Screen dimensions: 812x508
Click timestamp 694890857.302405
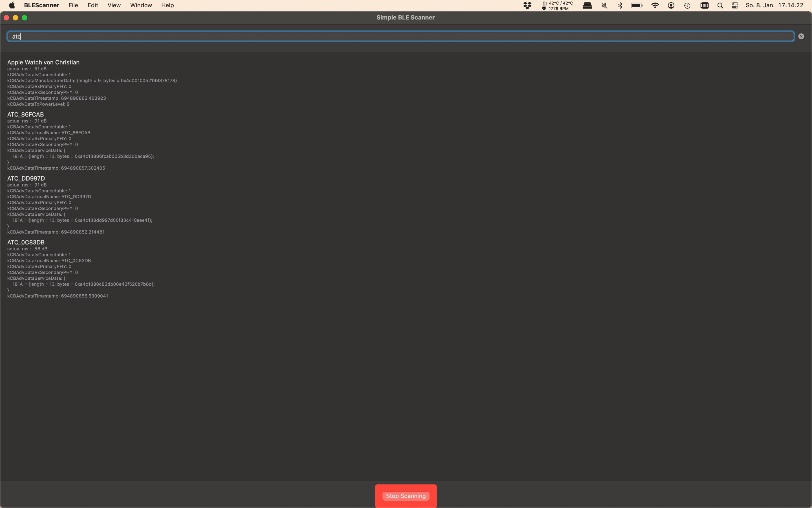[83, 168]
